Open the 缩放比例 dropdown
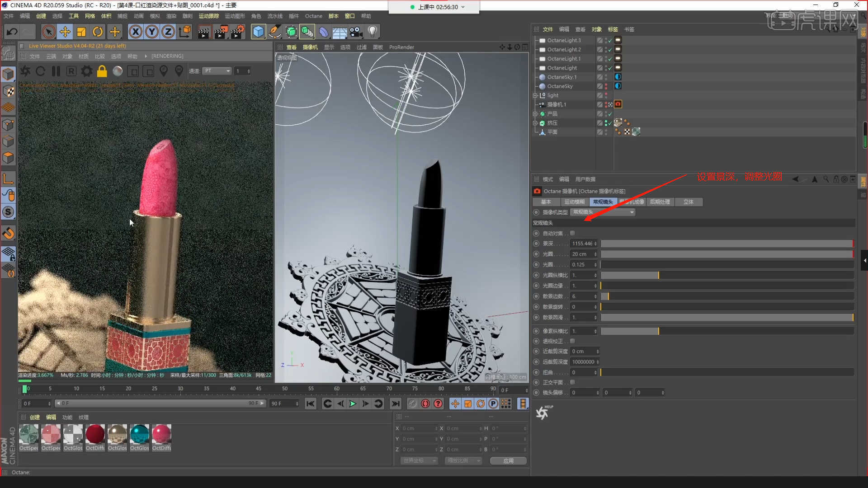Viewport: 868px width, 488px height. pyautogui.click(x=463, y=461)
